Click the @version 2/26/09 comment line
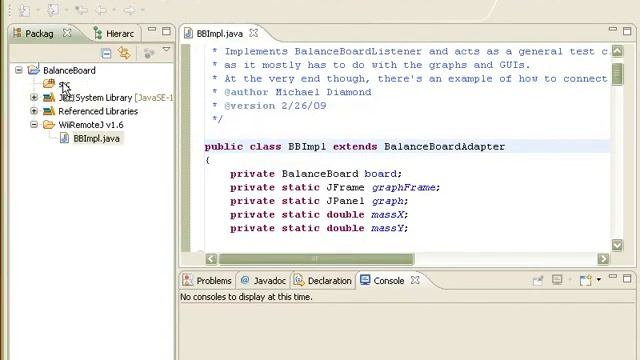Image resolution: width=640 pixels, height=360 pixels. click(276, 106)
